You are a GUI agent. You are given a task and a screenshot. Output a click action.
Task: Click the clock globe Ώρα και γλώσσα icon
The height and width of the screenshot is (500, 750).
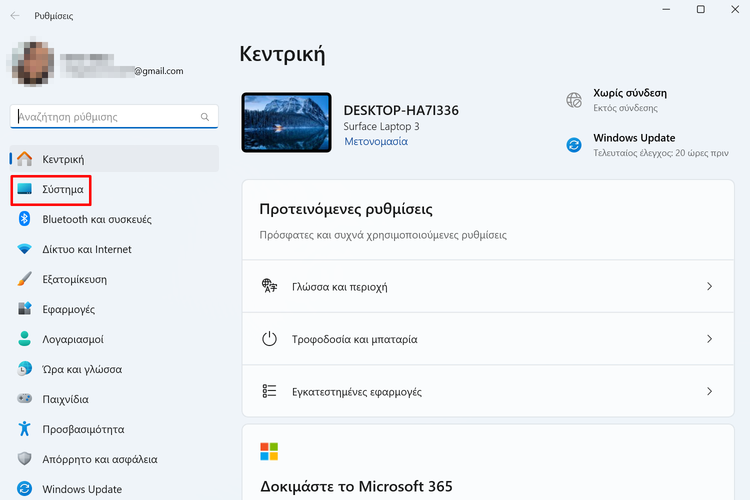24,369
